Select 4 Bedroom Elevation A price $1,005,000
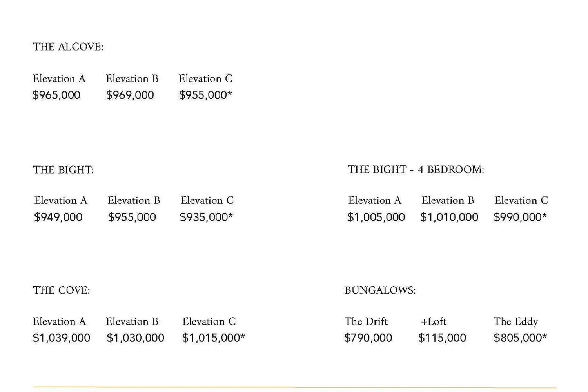588x392 pixels. click(x=376, y=217)
